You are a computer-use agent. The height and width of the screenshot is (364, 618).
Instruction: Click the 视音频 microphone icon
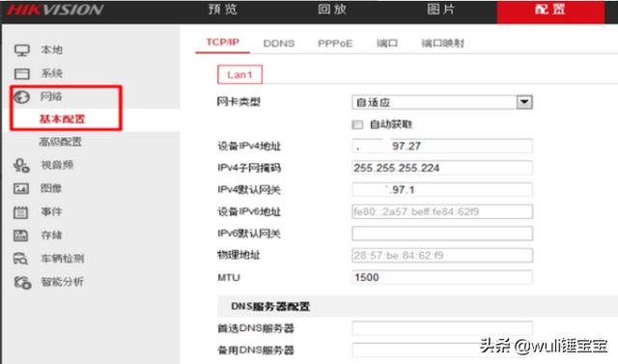click(x=21, y=165)
